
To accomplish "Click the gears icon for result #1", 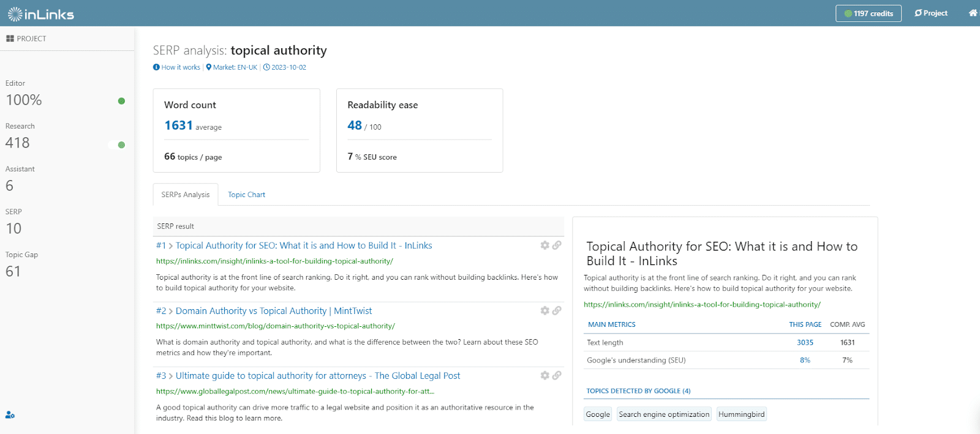I will (x=545, y=245).
